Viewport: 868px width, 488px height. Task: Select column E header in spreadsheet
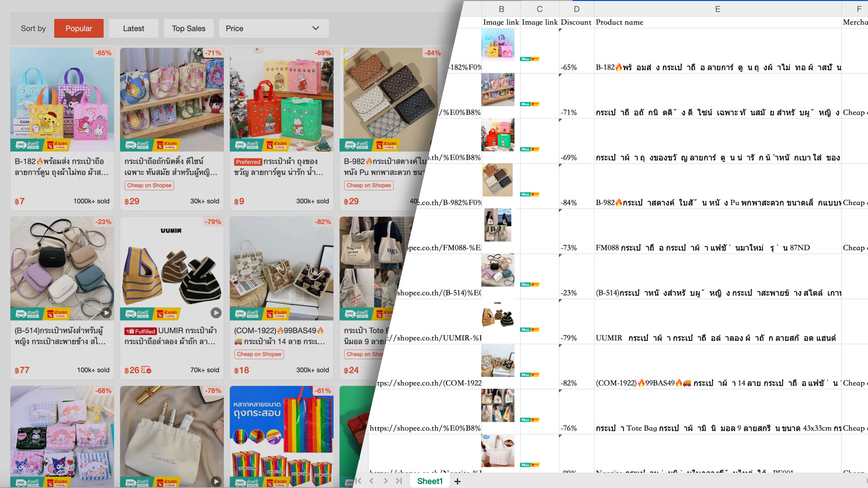[x=717, y=9]
